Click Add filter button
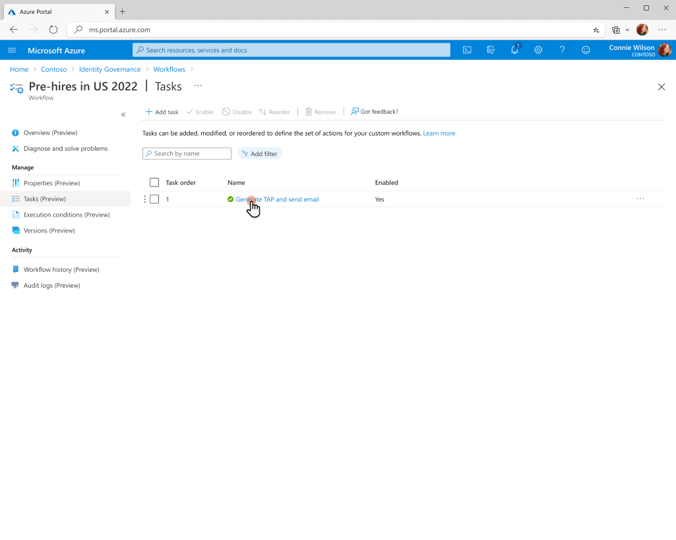Viewport: 676px width, 540px height. pos(260,153)
